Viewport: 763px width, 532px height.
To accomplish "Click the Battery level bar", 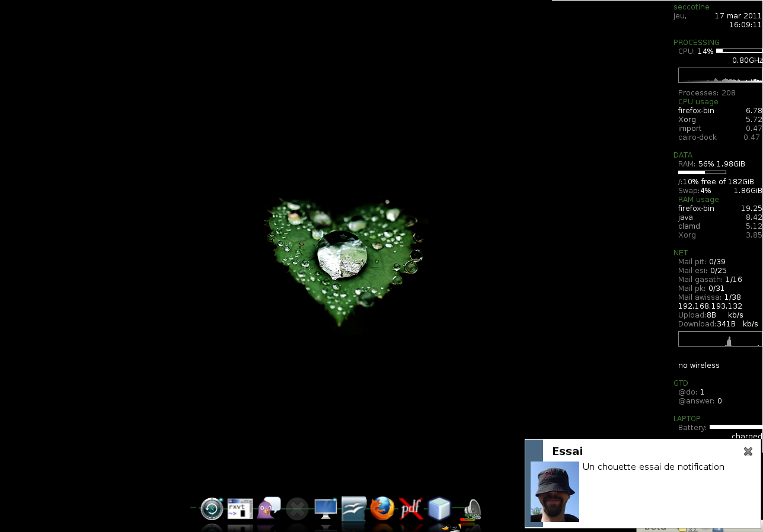I will coord(736,427).
